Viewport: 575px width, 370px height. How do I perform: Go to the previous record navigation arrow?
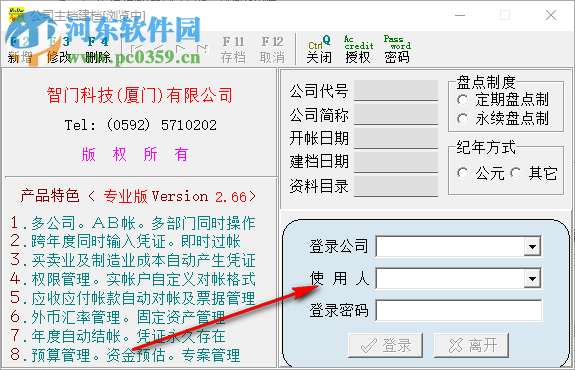coord(158,50)
